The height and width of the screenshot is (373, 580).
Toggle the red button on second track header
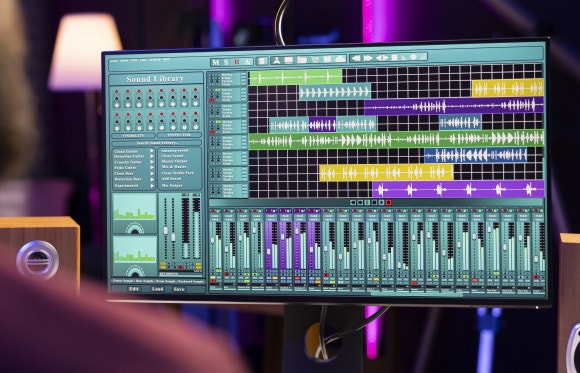[x=212, y=100]
